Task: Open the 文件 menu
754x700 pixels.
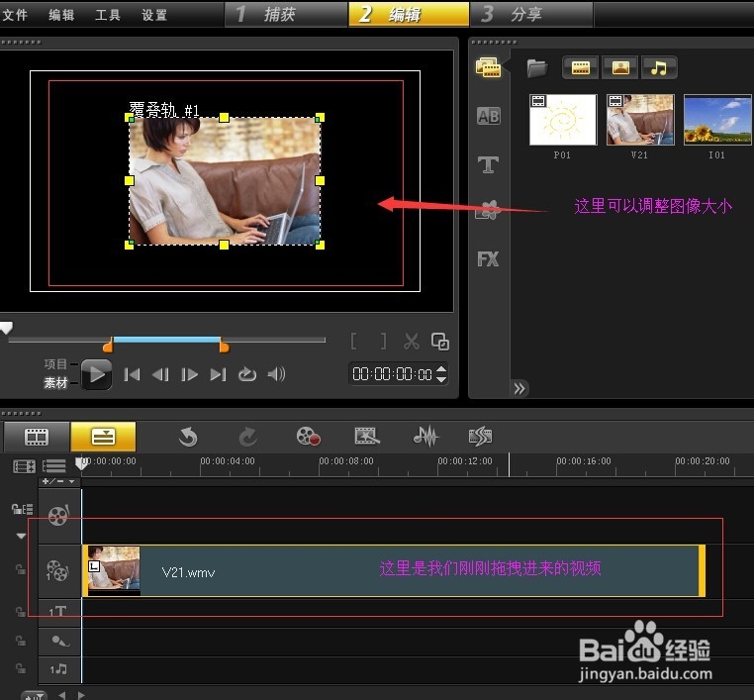Action: pyautogui.click(x=15, y=15)
